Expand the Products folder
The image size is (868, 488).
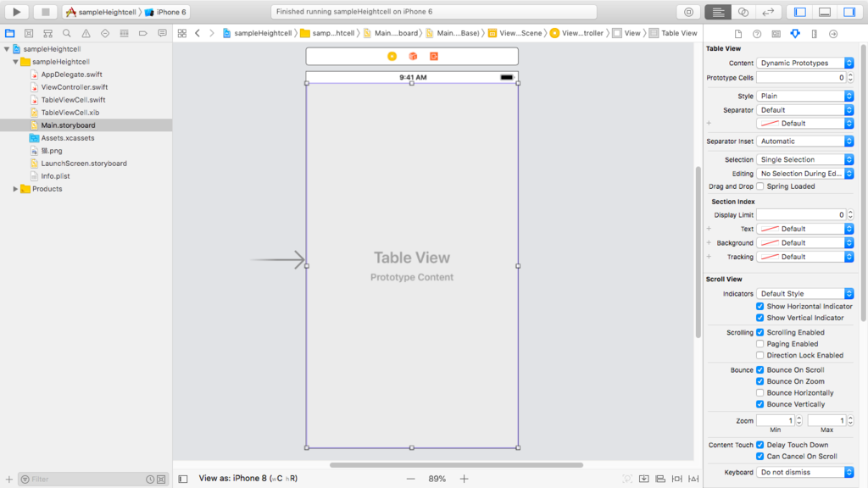click(15, 189)
